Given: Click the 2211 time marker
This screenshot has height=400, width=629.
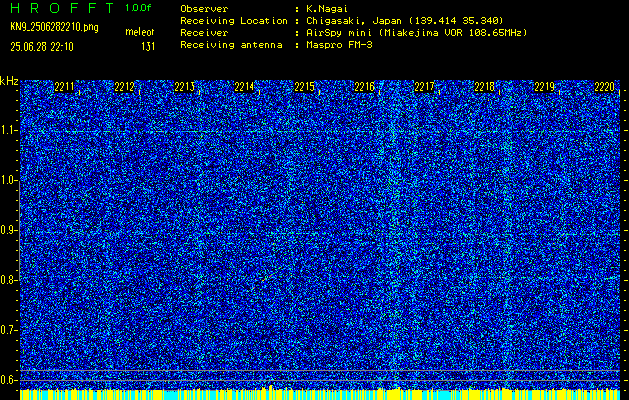Looking at the screenshot, I should click(x=64, y=87).
